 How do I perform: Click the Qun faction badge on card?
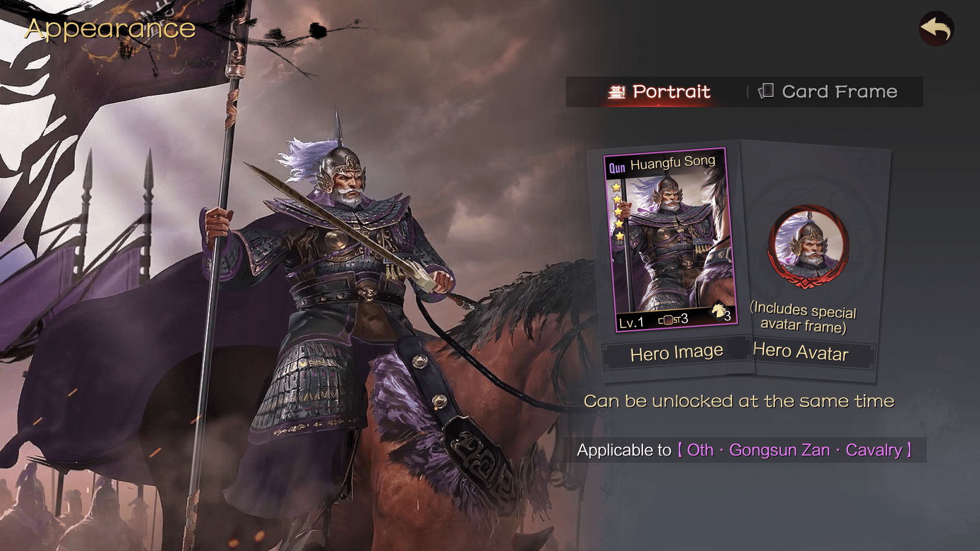[x=617, y=168]
